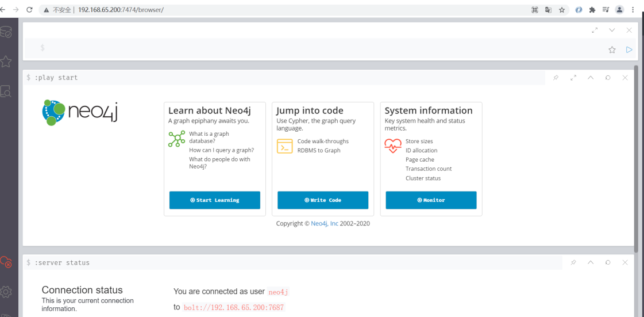This screenshot has width=644, height=317.
Task: Pin the :server status frame
Action: coord(573,262)
